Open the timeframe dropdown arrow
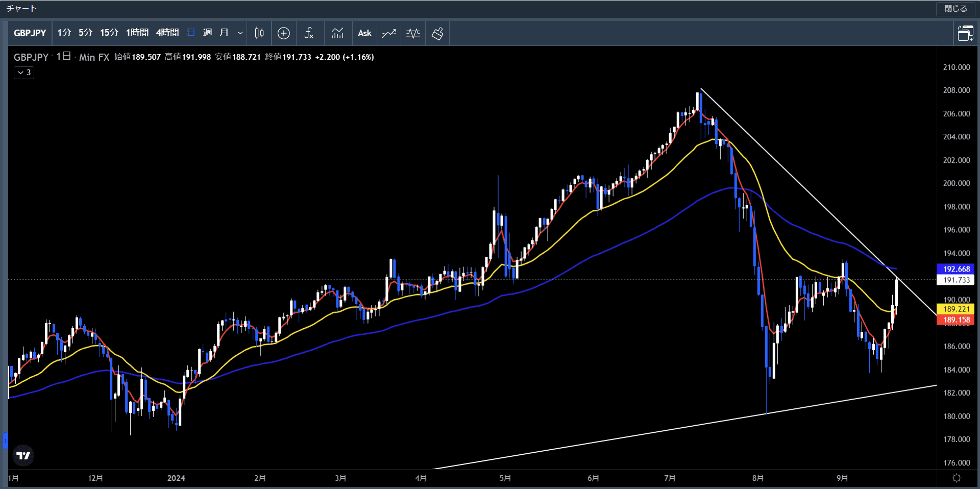Viewport: 980px width, 489px height. pos(240,33)
